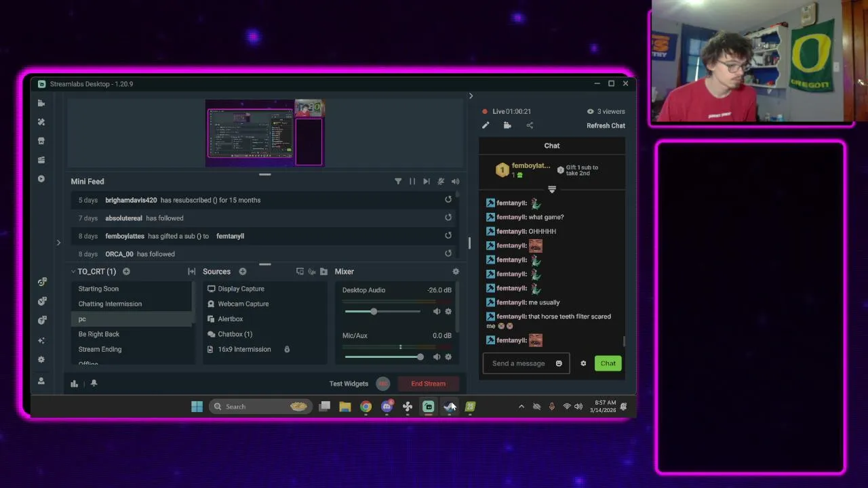Replay the femboylattes gifted sub alert
This screenshot has width=868, height=488.
pos(448,235)
